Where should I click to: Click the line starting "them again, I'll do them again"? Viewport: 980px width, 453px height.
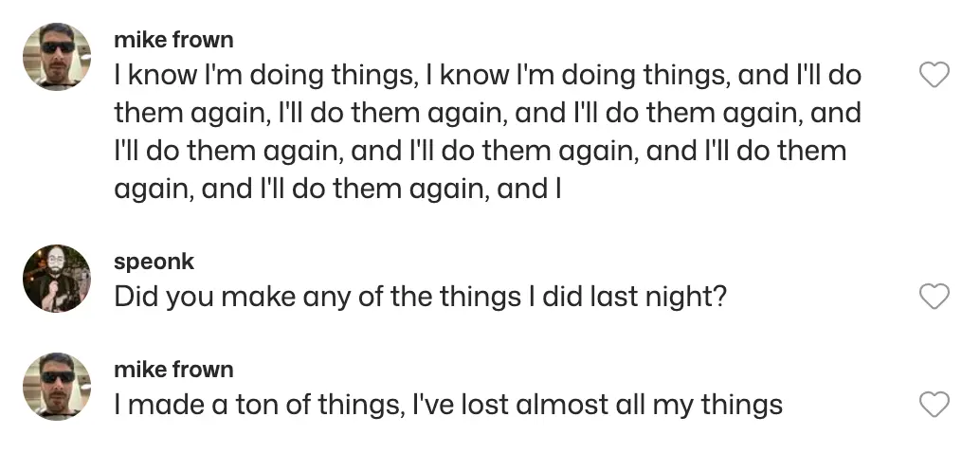(487, 114)
